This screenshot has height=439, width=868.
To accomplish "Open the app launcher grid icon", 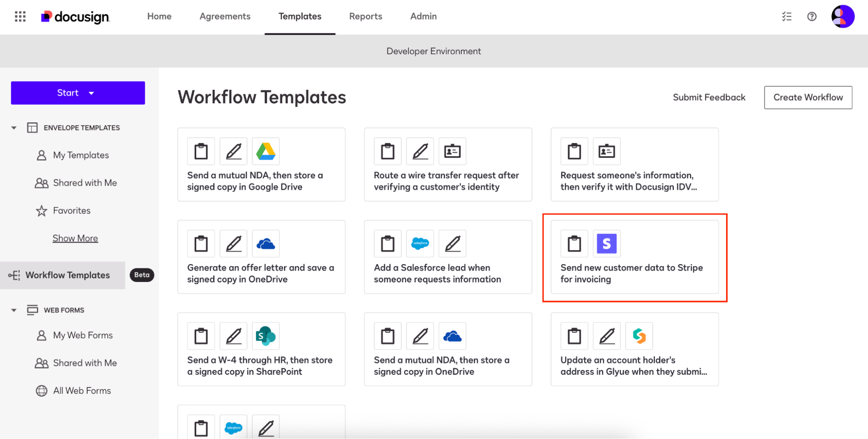I will click(20, 16).
